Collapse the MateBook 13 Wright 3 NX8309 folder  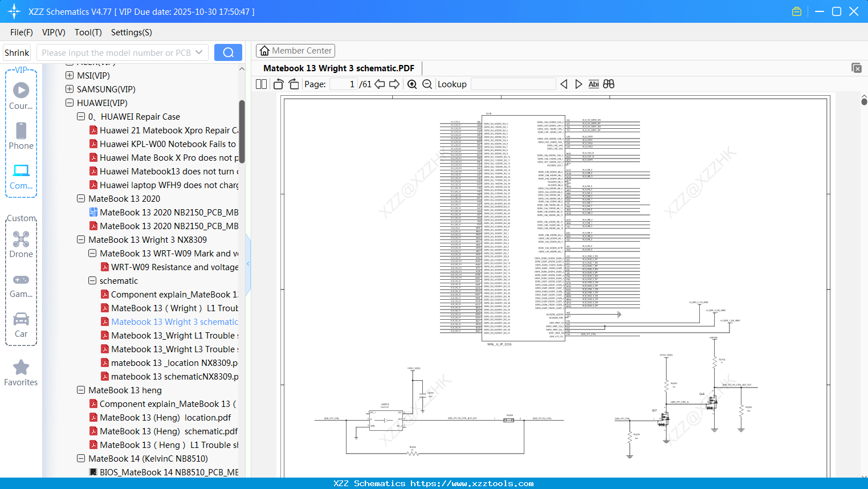point(81,239)
